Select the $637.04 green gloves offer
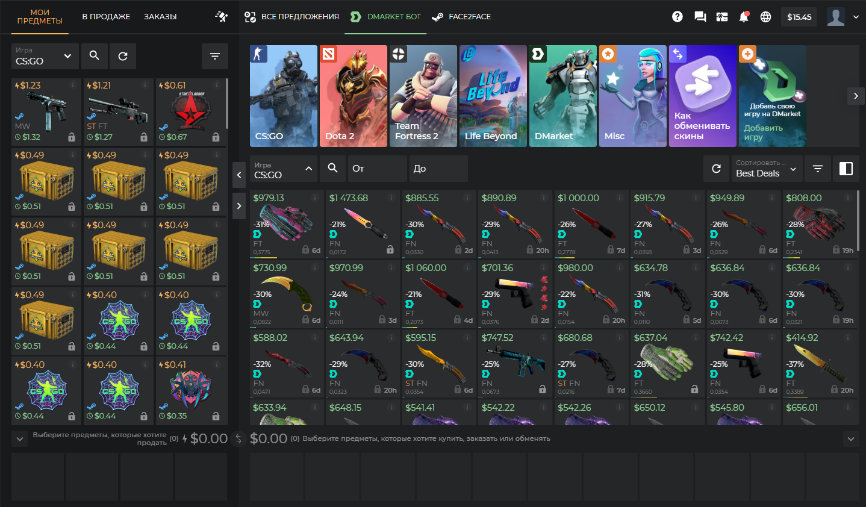This screenshot has height=507, width=866. click(667, 363)
